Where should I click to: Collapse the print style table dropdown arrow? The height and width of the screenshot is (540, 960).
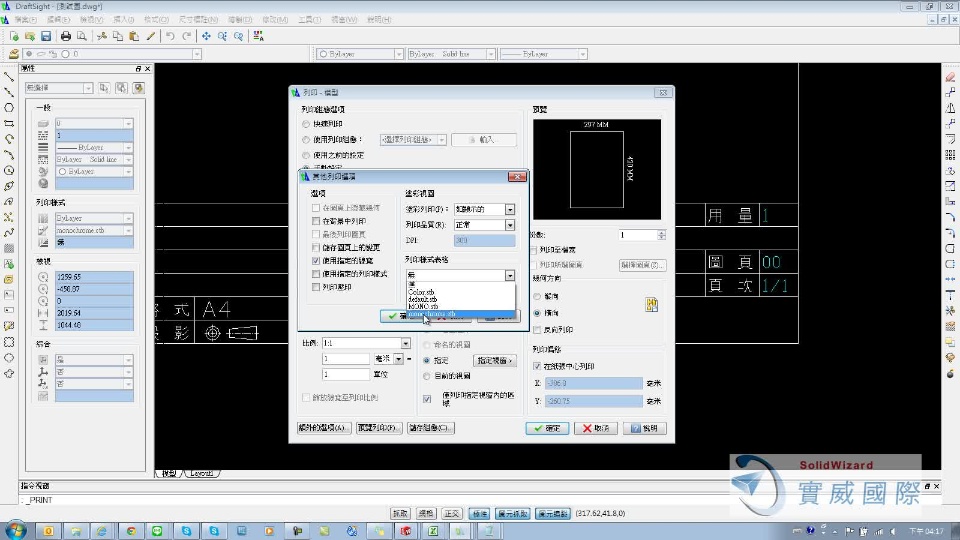(x=509, y=276)
